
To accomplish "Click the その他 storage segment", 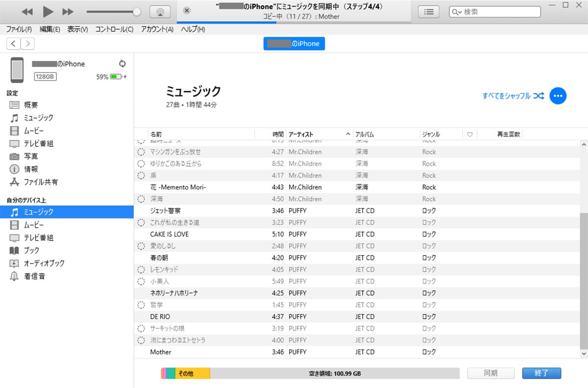I will tap(193, 373).
